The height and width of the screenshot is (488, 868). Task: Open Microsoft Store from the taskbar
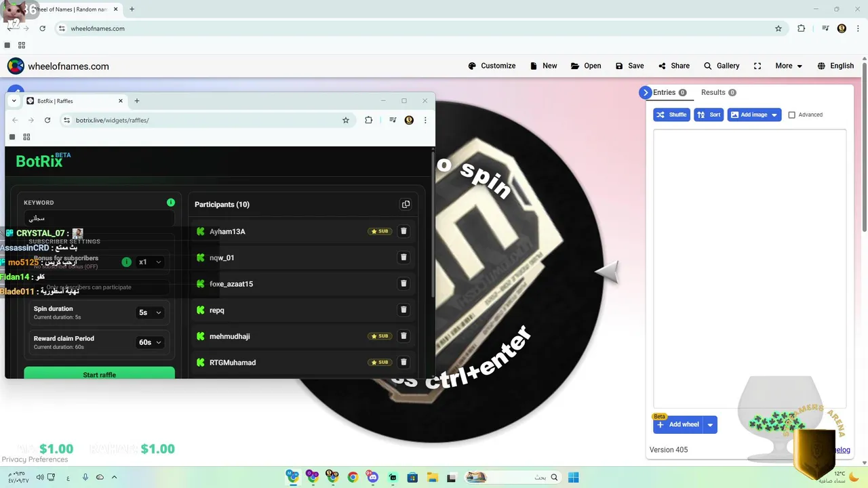tap(412, 477)
